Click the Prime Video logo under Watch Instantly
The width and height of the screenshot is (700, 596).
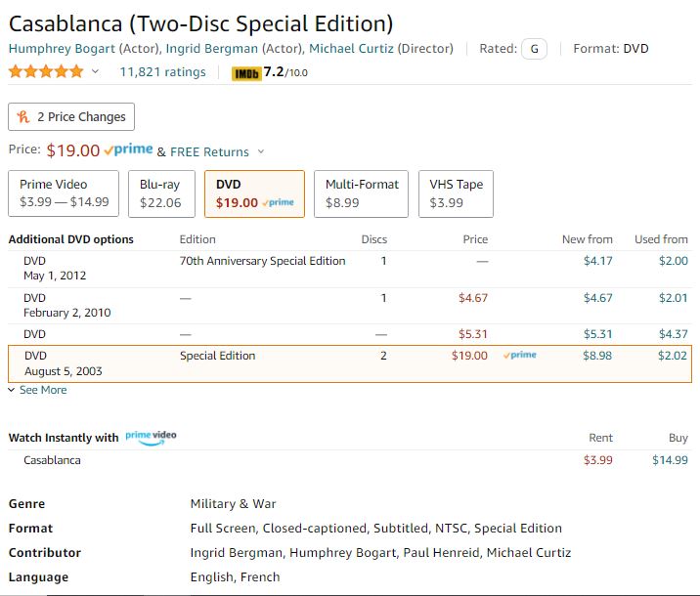coord(151,436)
